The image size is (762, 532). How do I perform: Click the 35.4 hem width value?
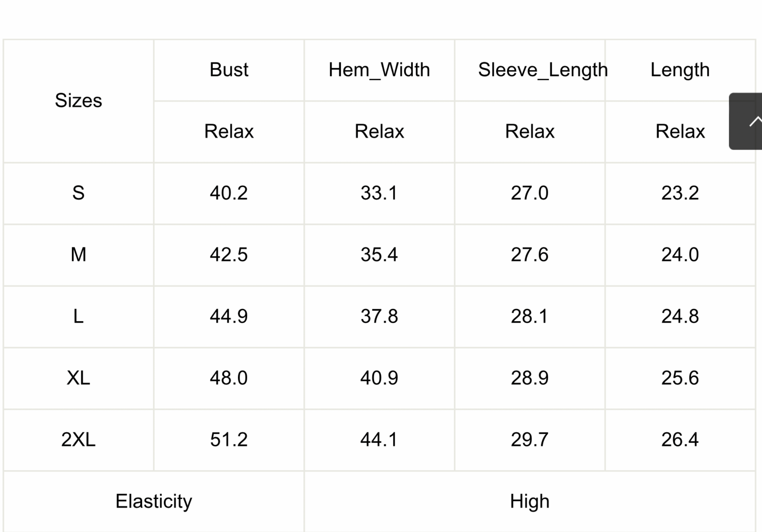379,255
